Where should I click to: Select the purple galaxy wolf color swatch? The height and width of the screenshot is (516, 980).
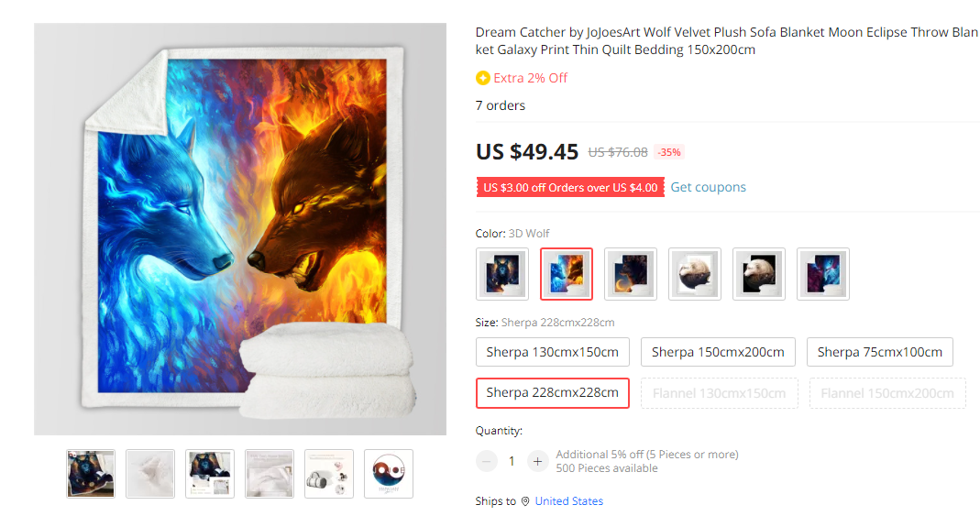(823, 274)
